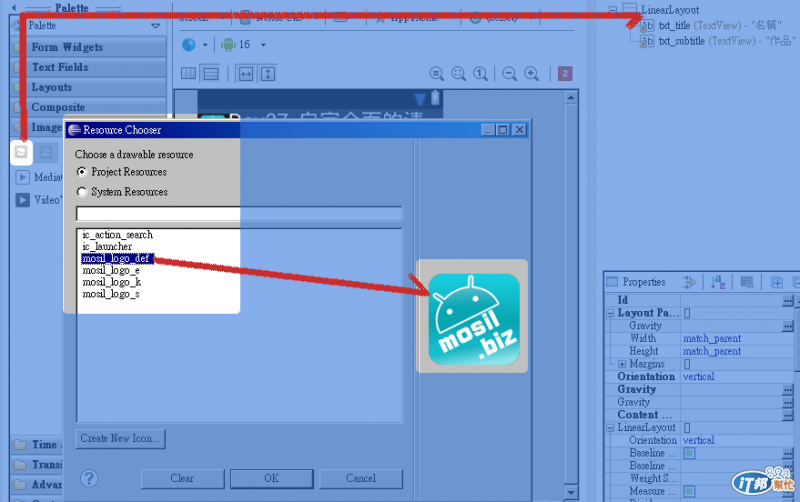Viewport: 800px width, 502px height.
Task: Collapse the LinearLayout property group
Action: point(610,428)
